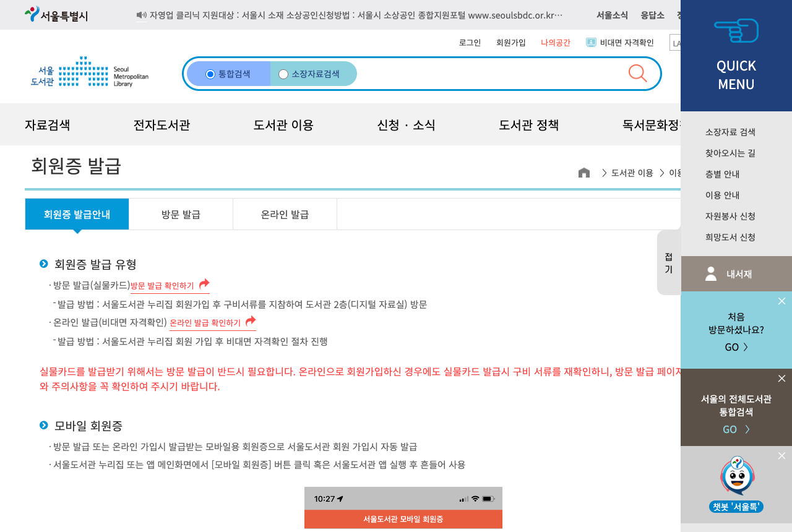Click the speaker announcement icon
The image size is (792, 532).
142,15
